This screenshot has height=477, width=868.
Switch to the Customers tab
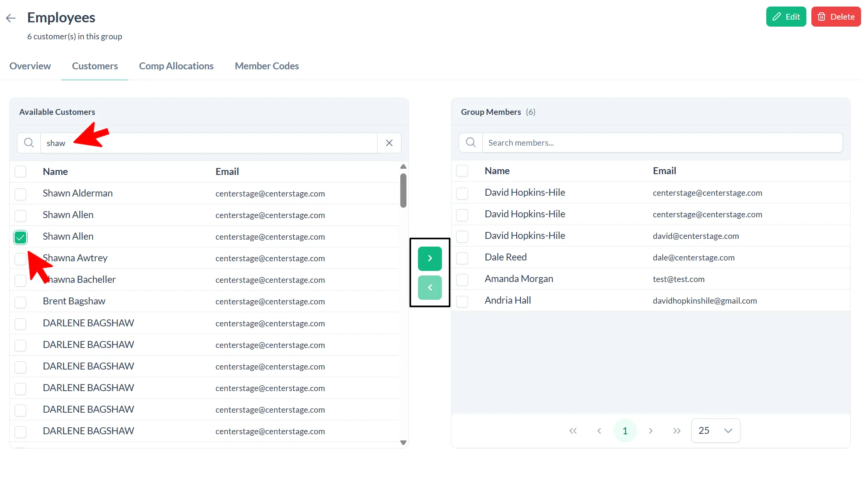coord(95,66)
